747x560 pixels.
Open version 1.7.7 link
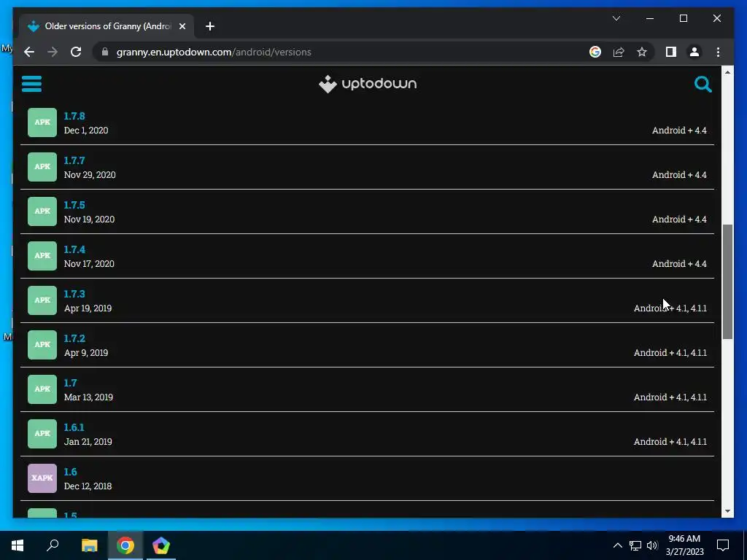pos(74,160)
